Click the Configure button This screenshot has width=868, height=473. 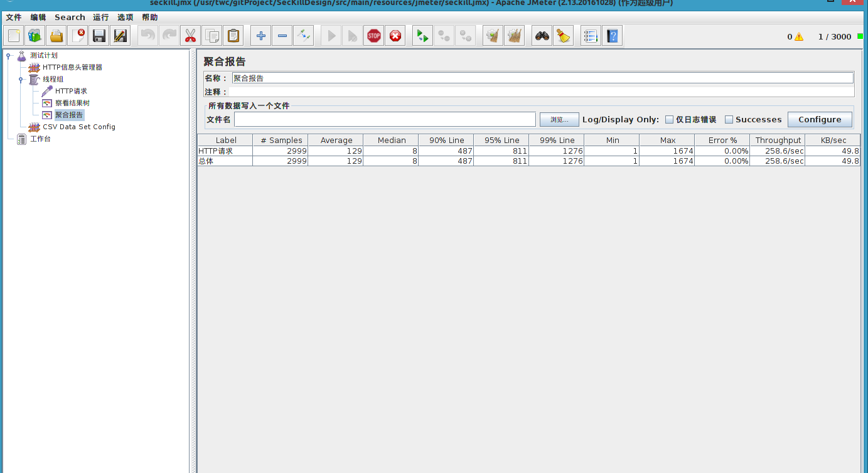coord(820,119)
